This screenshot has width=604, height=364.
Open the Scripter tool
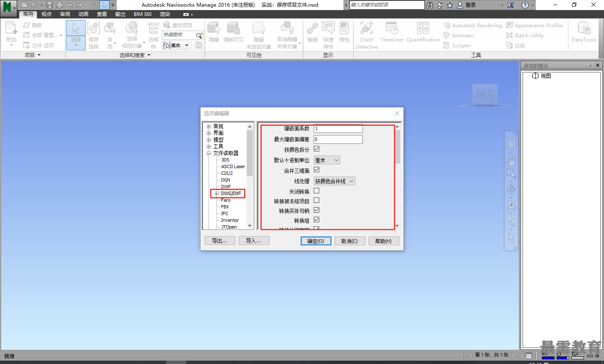457,46
